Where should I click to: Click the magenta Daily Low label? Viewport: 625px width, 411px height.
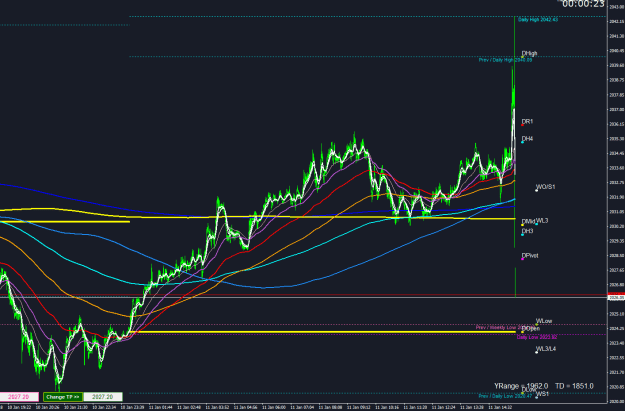(537, 337)
